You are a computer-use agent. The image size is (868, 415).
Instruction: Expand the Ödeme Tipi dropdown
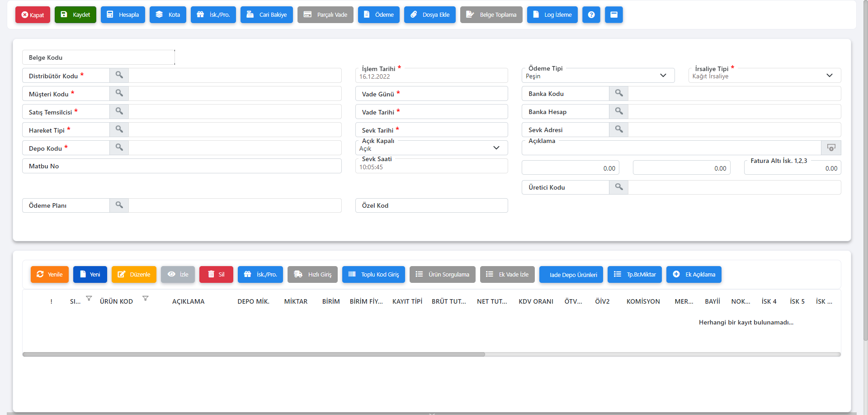(663, 75)
